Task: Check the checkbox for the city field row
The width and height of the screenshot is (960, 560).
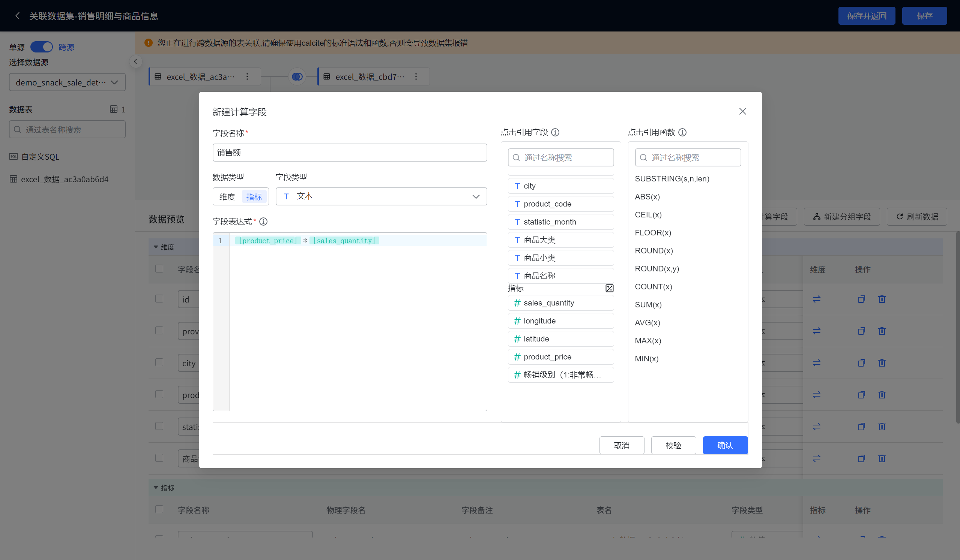Action: click(x=159, y=362)
